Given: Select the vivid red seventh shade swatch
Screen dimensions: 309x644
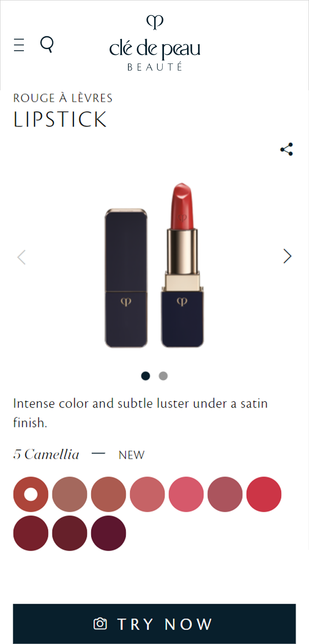Looking at the screenshot, I should [264, 494].
